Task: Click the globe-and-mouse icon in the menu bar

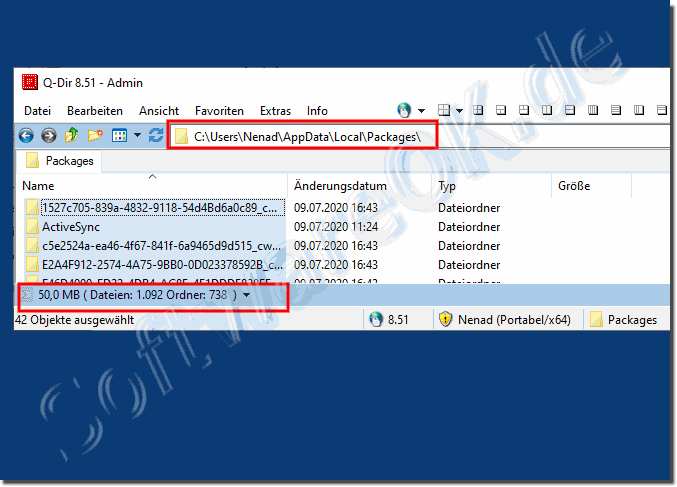Action: pyautogui.click(x=404, y=111)
